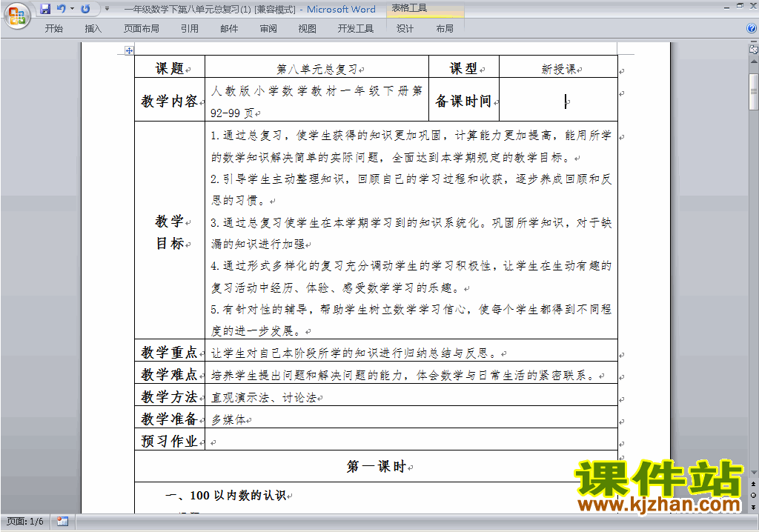Image resolution: width=759 pixels, height=532 pixels.
Task: Click the 课题 header cell
Action: [170, 67]
